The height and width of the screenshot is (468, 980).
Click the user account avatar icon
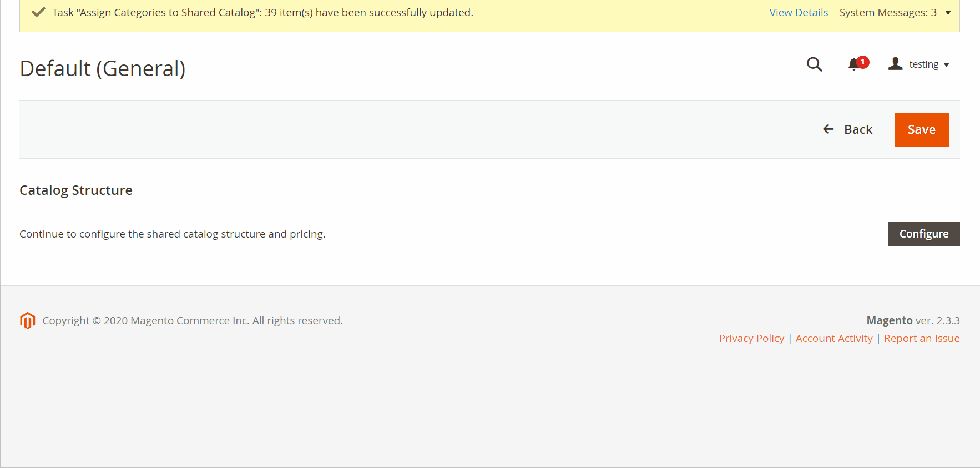click(x=895, y=64)
